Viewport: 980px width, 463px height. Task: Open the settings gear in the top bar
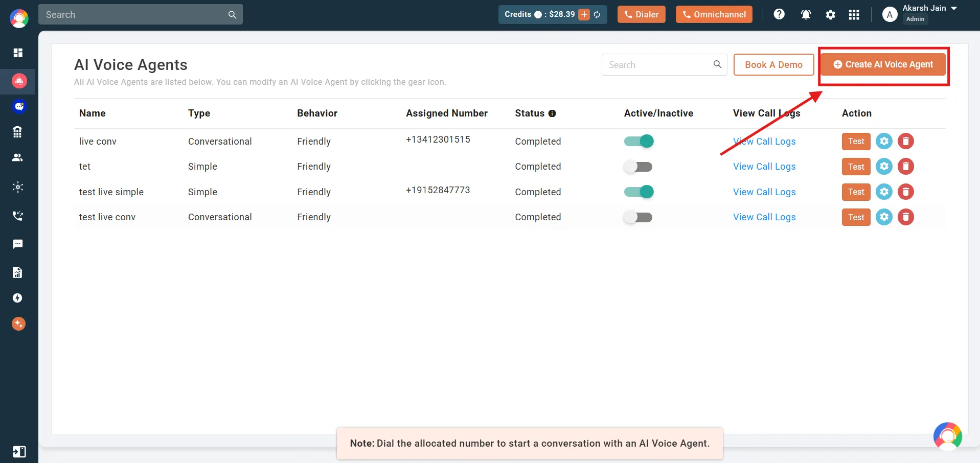(830, 14)
